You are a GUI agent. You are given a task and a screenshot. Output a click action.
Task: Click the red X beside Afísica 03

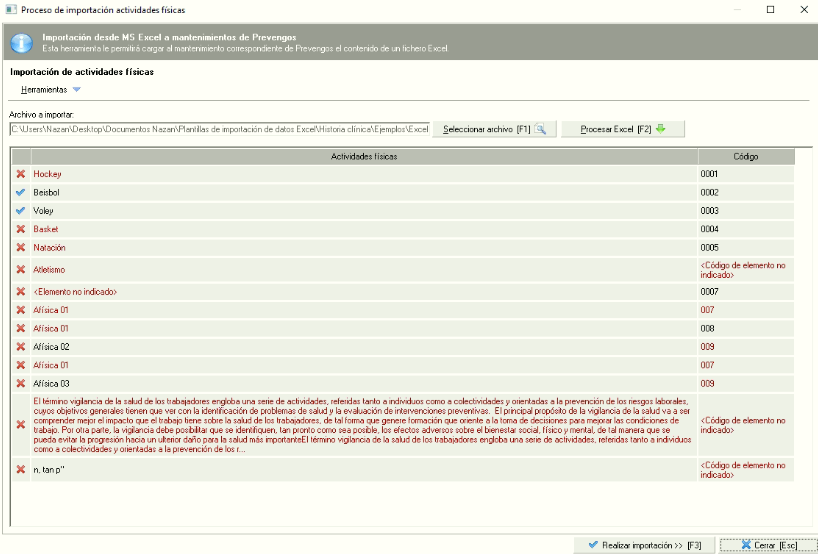[21, 383]
